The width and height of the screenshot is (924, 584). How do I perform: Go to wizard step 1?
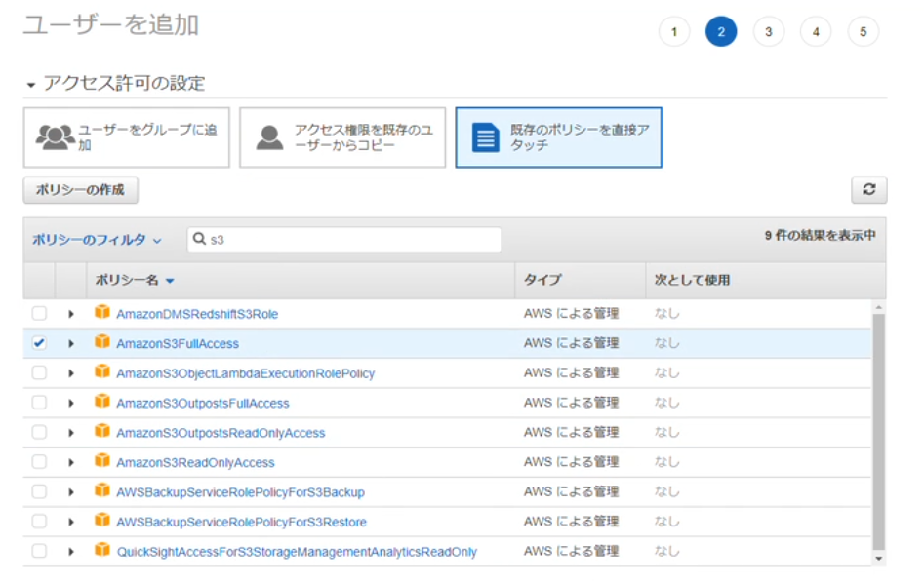pyautogui.click(x=674, y=32)
